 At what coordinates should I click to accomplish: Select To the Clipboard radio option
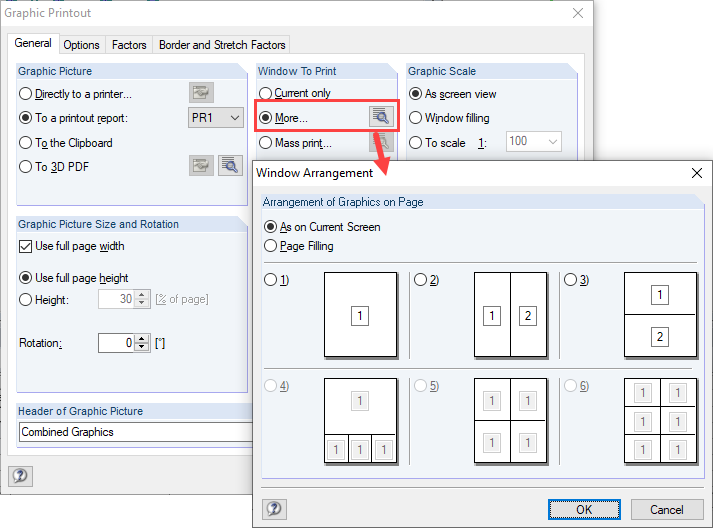[26, 143]
